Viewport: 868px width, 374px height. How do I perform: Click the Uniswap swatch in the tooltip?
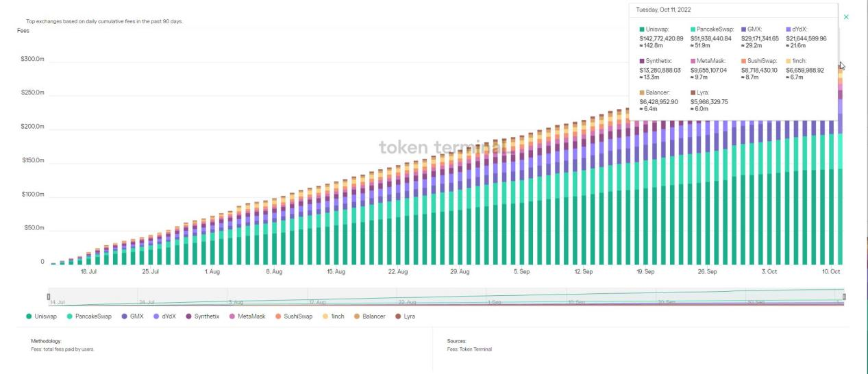pos(641,29)
